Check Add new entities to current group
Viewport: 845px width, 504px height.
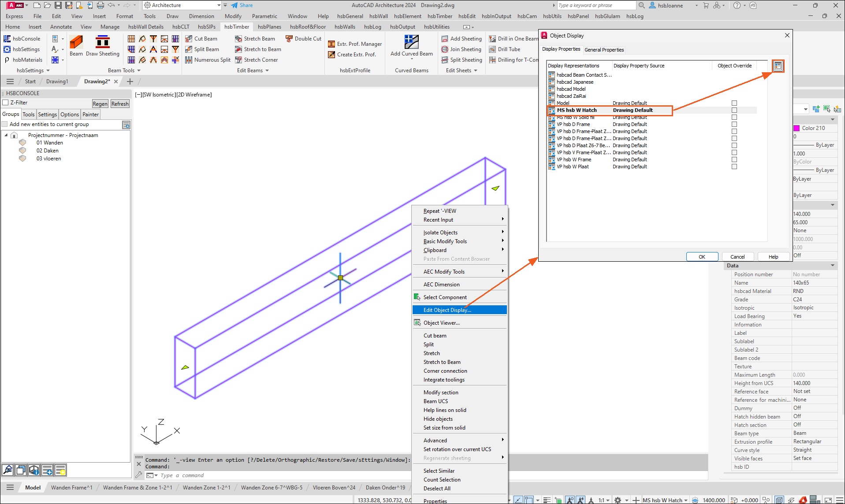5,124
